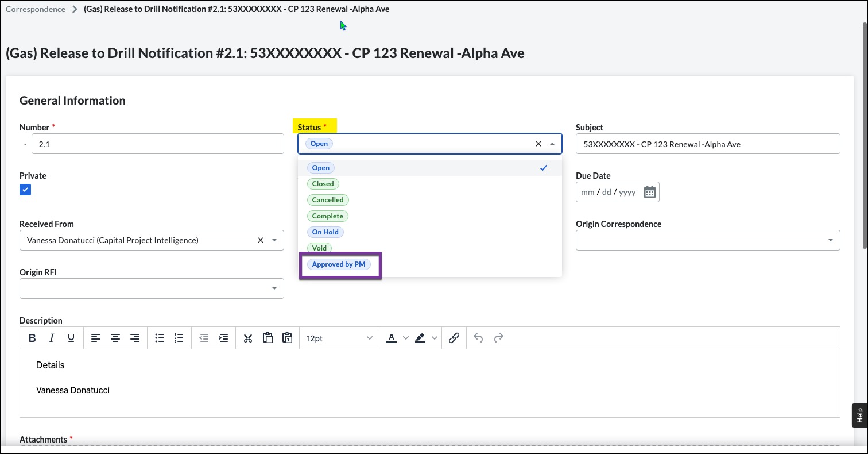Click the cut scissors icon
Viewport: 868px width, 454px height.
(x=248, y=338)
